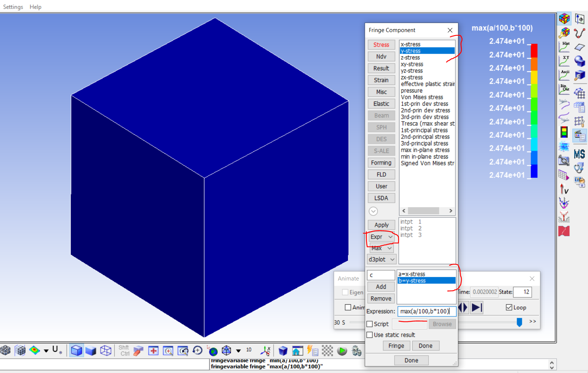Open the XY plot icon
588x373 pixels.
click(564, 60)
